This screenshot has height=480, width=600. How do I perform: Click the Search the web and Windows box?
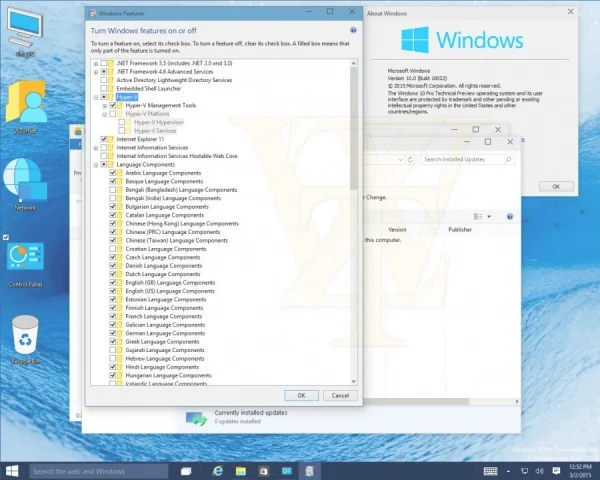pyautogui.click(x=99, y=471)
